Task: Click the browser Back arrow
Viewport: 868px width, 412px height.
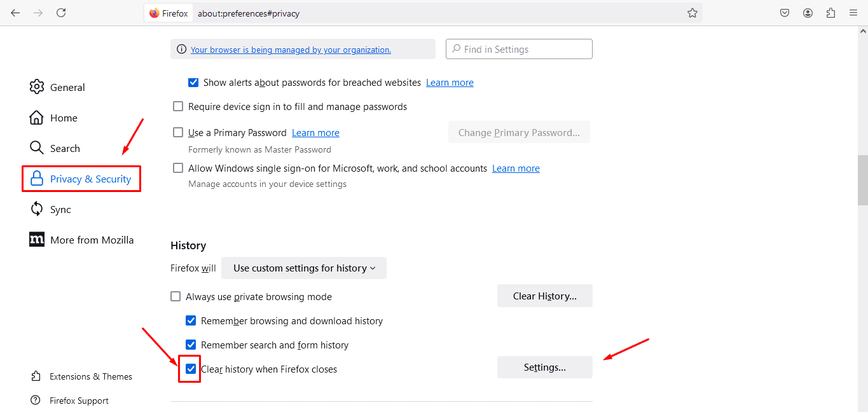Action: pyautogui.click(x=15, y=13)
